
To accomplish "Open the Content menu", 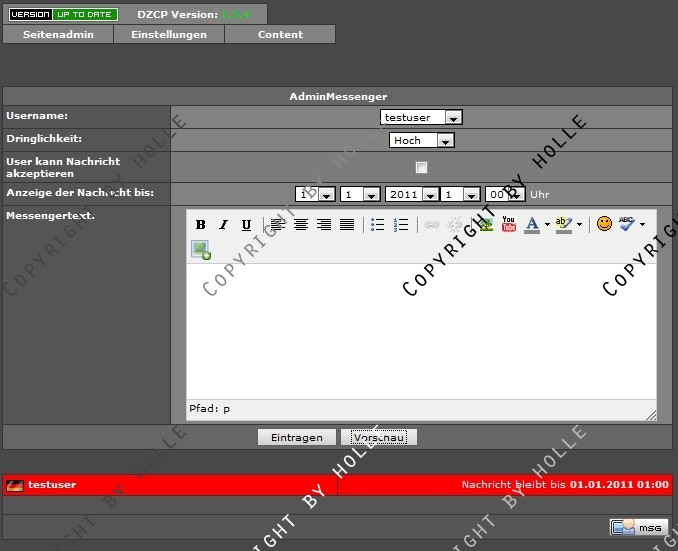I will click(x=280, y=34).
